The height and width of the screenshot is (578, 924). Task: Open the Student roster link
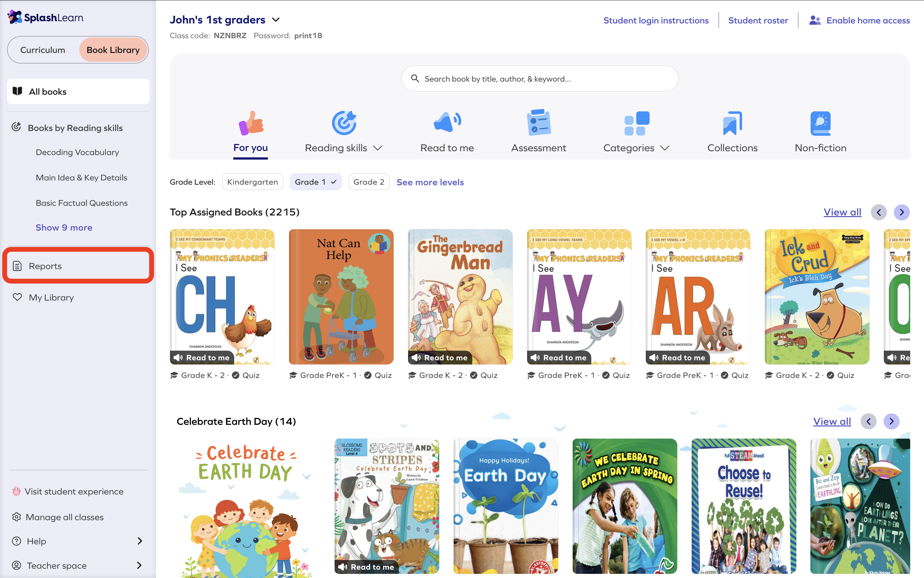pos(758,20)
